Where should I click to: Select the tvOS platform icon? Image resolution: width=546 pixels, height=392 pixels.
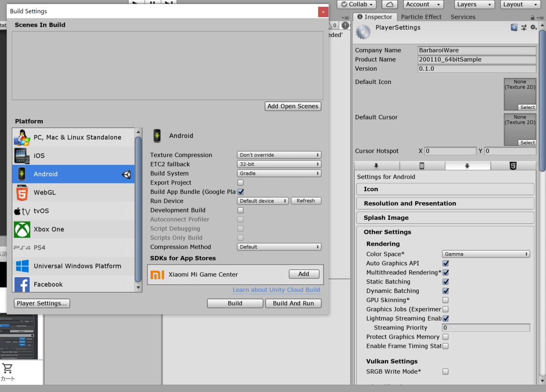tap(22, 211)
